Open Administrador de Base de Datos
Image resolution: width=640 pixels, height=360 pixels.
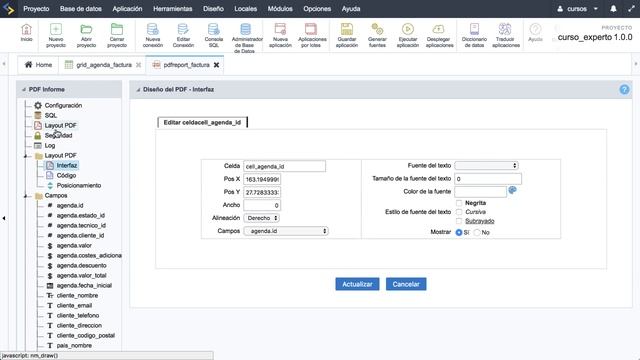tap(246, 38)
